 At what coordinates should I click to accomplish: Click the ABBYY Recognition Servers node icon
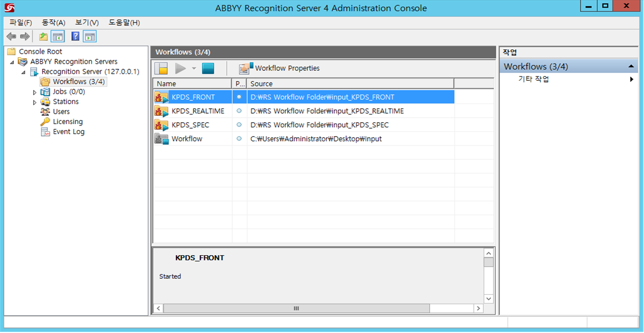point(22,61)
